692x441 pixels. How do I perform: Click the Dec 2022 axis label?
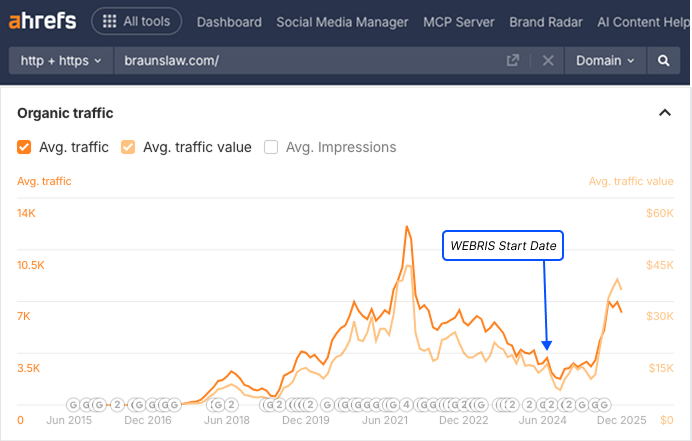coord(463,420)
